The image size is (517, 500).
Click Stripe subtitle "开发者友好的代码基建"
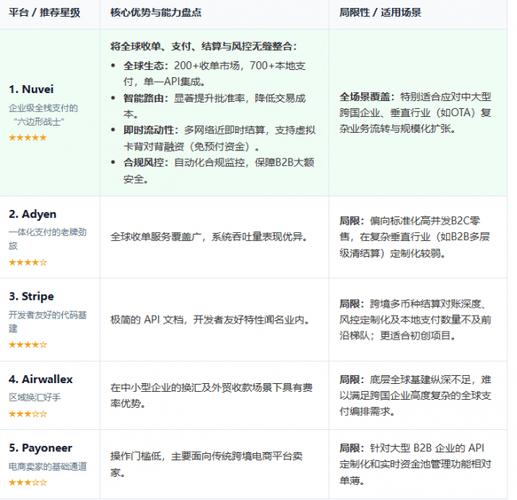(x=48, y=321)
